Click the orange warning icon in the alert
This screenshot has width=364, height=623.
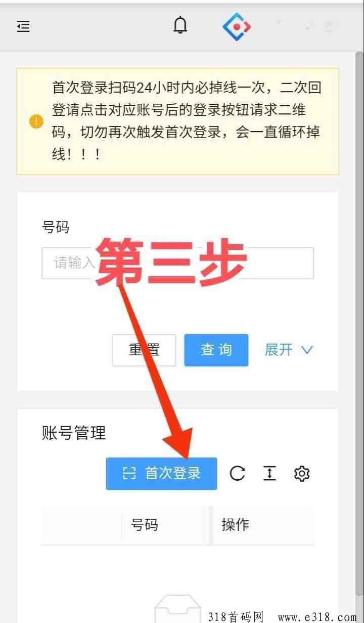point(36,121)
